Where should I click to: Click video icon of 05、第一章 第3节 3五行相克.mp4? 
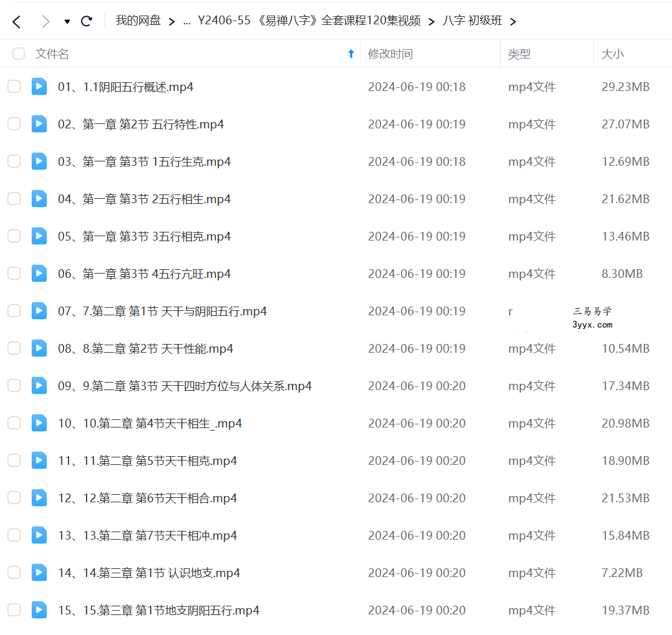point(39,236)
